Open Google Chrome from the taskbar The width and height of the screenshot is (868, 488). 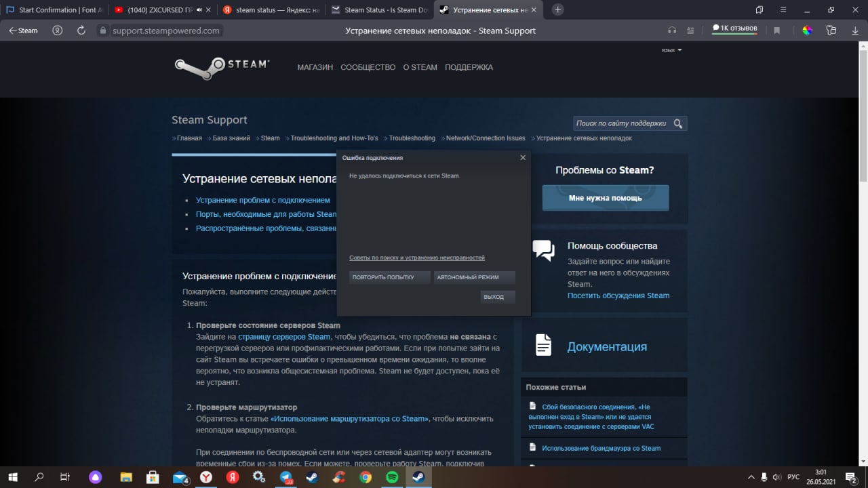(366, 477)
